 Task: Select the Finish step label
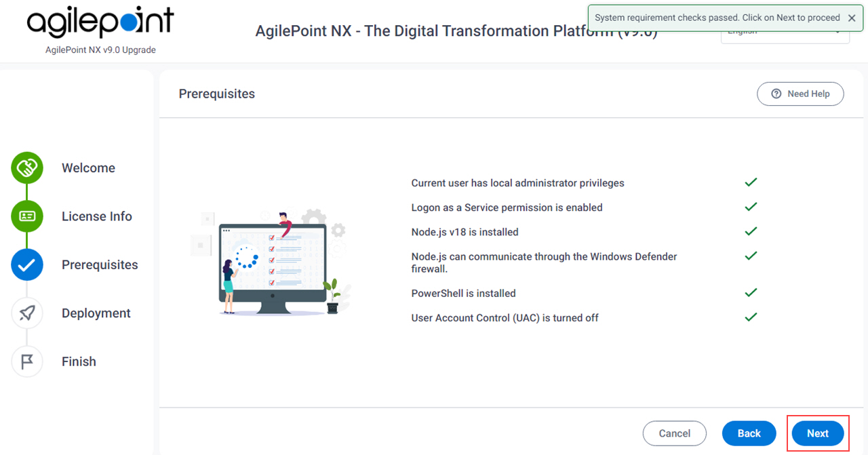coord(79,361)
